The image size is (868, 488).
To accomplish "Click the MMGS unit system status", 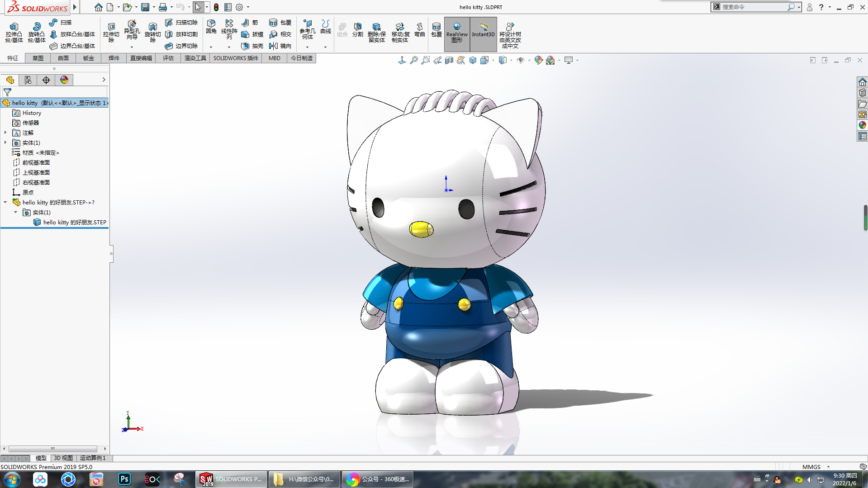I will point(811,467).
